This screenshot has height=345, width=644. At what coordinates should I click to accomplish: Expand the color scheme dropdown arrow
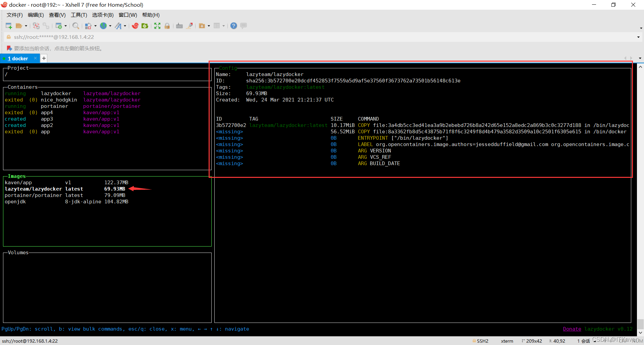point(95,26)
